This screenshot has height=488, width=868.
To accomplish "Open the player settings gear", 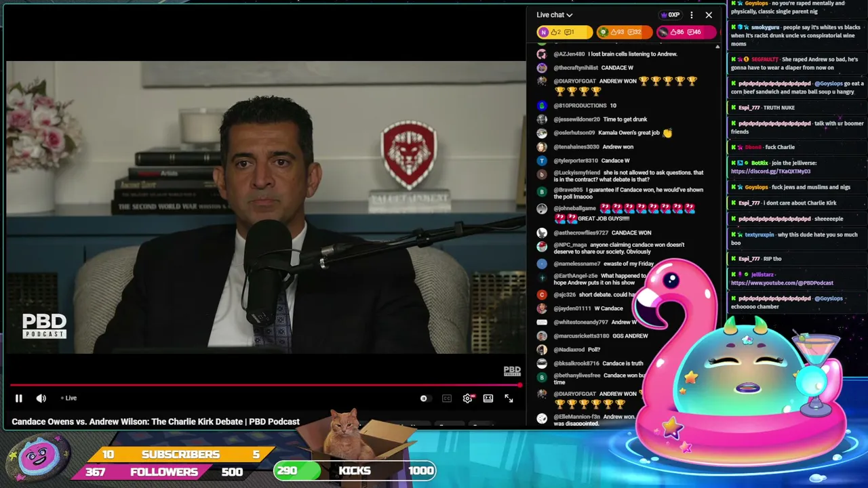I will (x=468, y=399).
